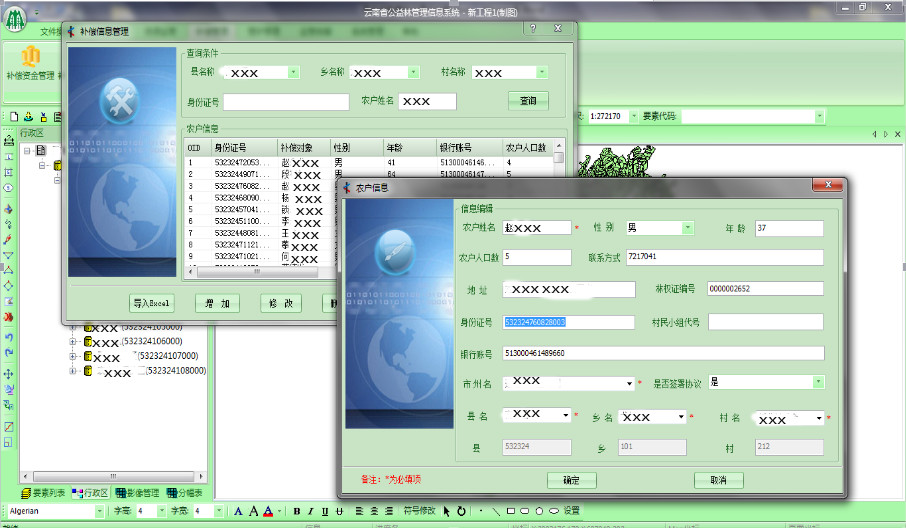This screenshot has height=528, width=906.
Task: Click the font color A with red underline
Action: tap(268, 511)
